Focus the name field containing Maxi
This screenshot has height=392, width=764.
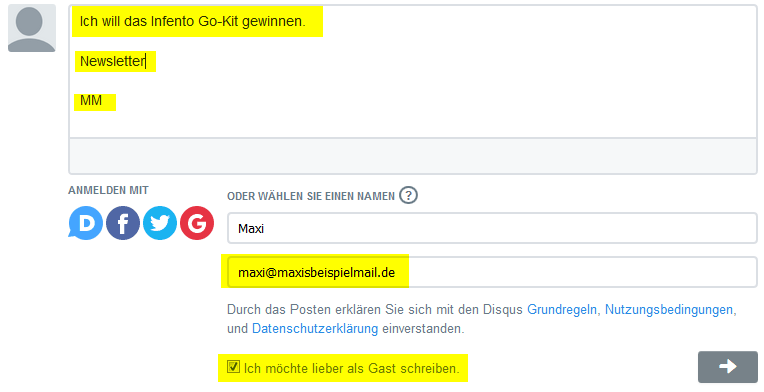492,228
